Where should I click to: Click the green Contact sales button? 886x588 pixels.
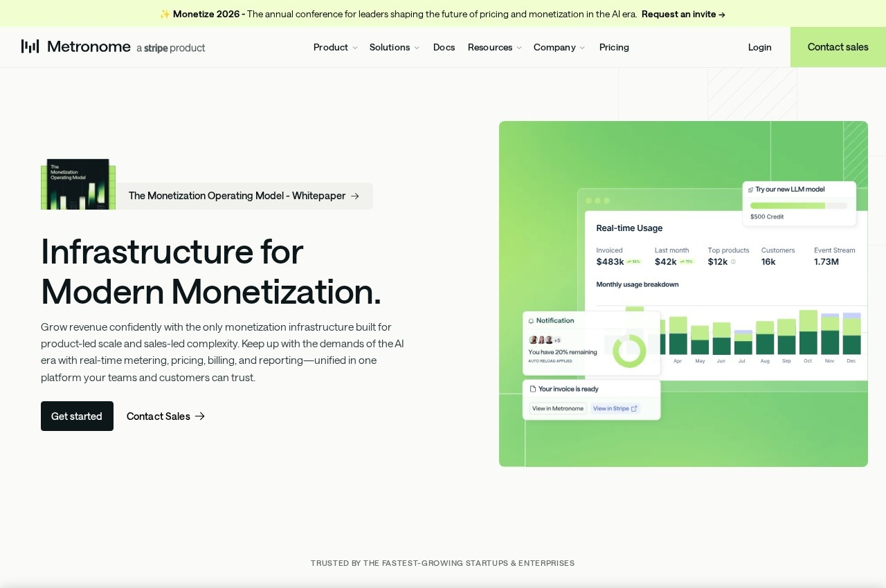[838, 47]
